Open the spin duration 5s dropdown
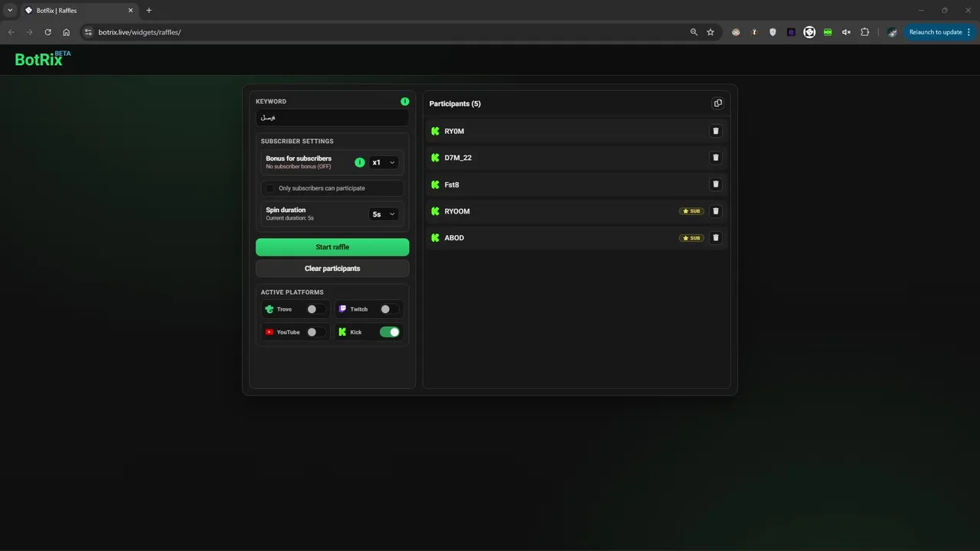 (x=384, y=214)
